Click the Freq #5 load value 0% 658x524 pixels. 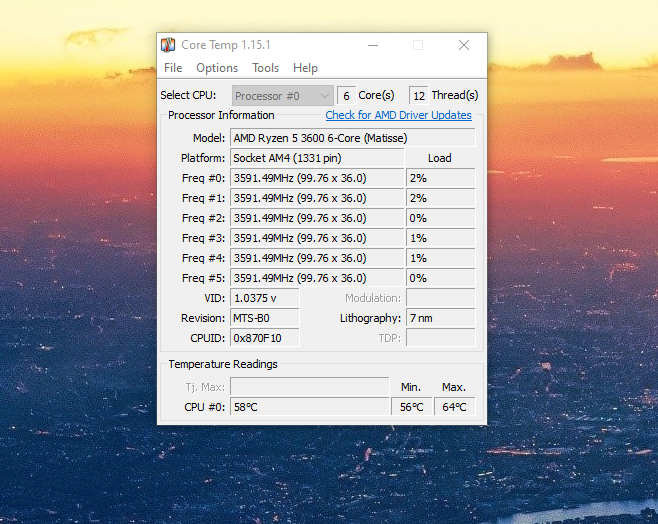441,278
